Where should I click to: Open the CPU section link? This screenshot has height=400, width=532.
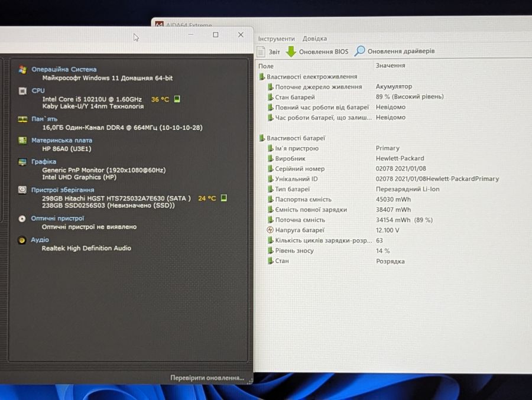tap(38, 90)
